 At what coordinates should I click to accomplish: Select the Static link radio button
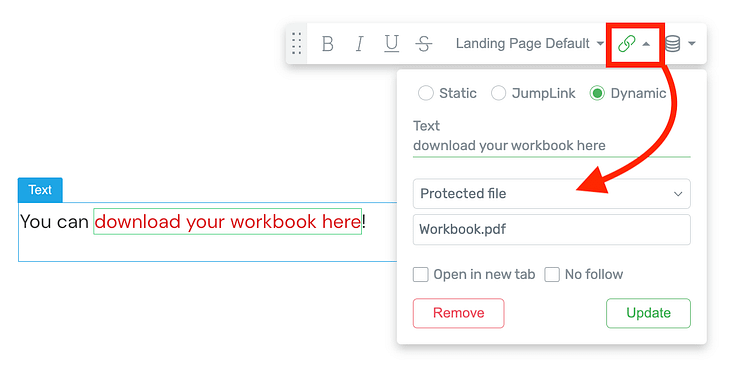pos(425,93)
